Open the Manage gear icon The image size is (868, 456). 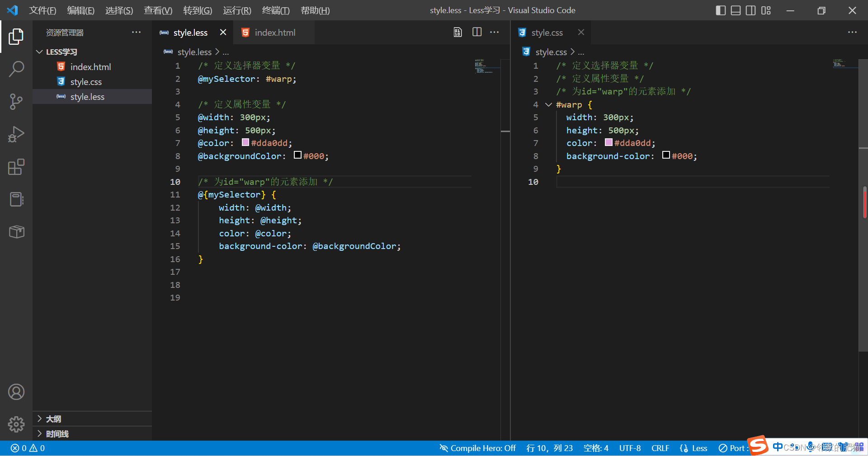pyautogui.click(x=16, y=424)
